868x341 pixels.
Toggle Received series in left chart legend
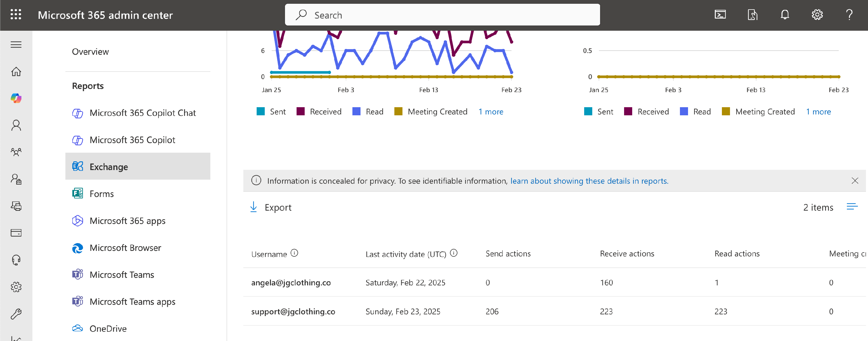click(319, 112)
